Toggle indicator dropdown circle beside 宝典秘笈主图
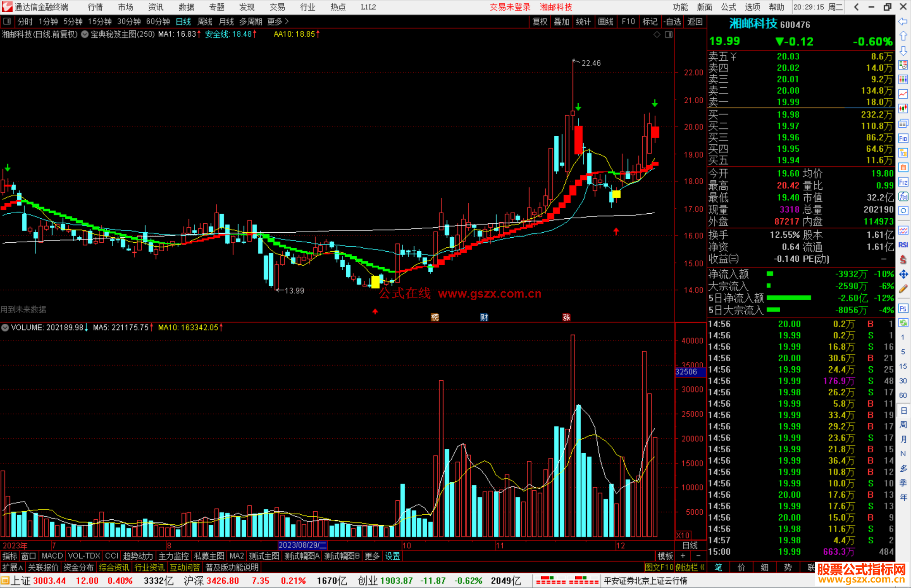 [85, 34]
